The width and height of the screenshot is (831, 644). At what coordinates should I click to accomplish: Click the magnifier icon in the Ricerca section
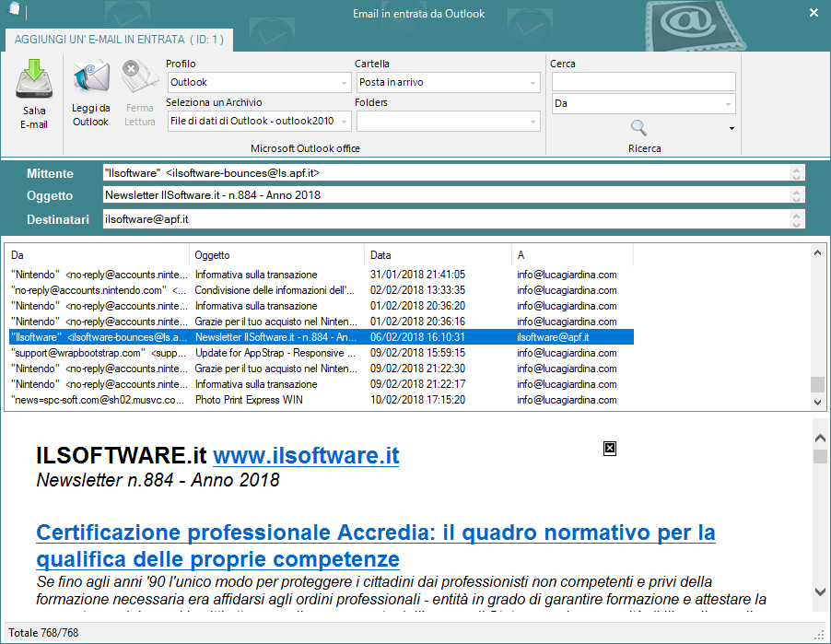639,129
